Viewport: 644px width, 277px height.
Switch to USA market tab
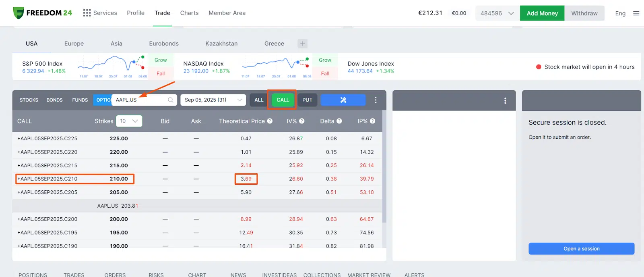[31, 44]
